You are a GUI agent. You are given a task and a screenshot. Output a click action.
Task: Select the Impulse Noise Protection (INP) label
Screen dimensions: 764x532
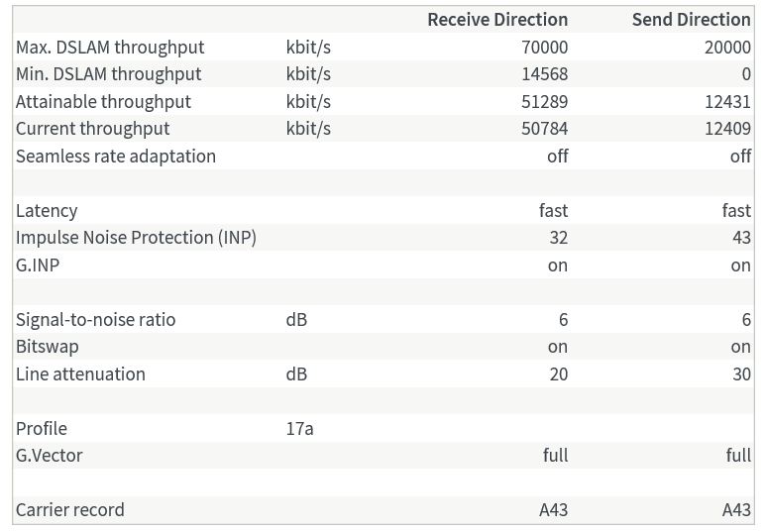click(x=136, y=238)
